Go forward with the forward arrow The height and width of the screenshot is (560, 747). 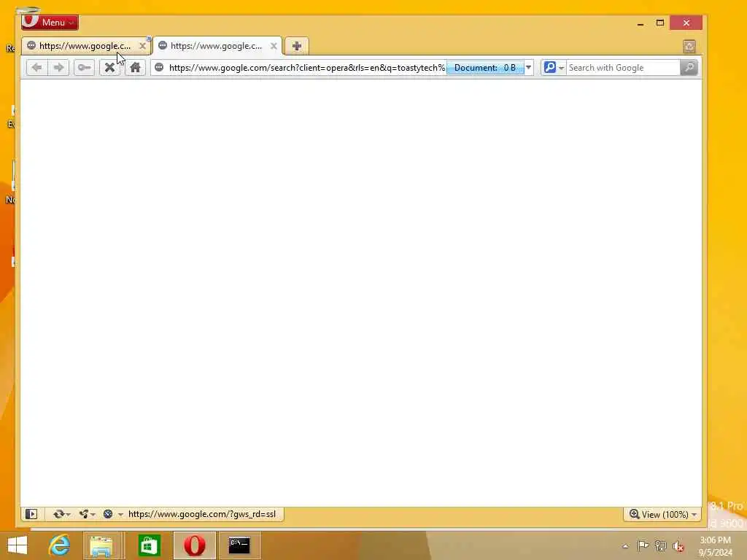click(x=58, y=68)
